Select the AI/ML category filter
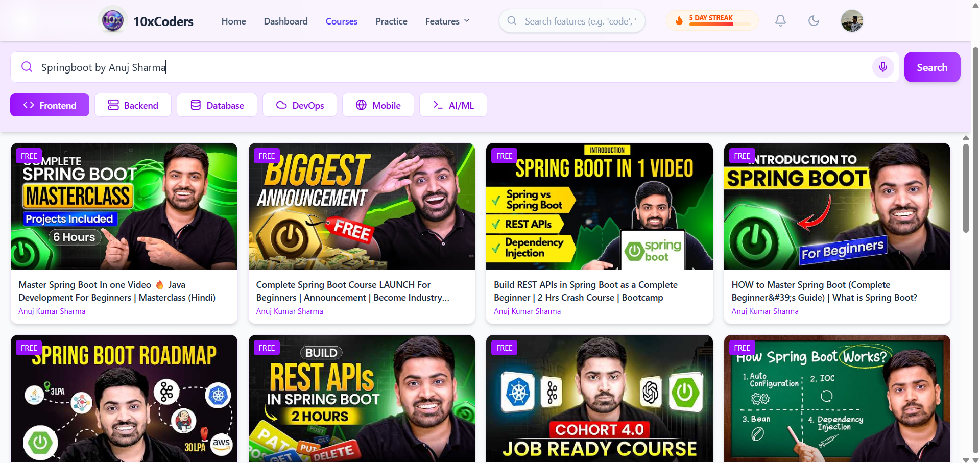The height and width of the screenshot is (463, 980). 453,105
